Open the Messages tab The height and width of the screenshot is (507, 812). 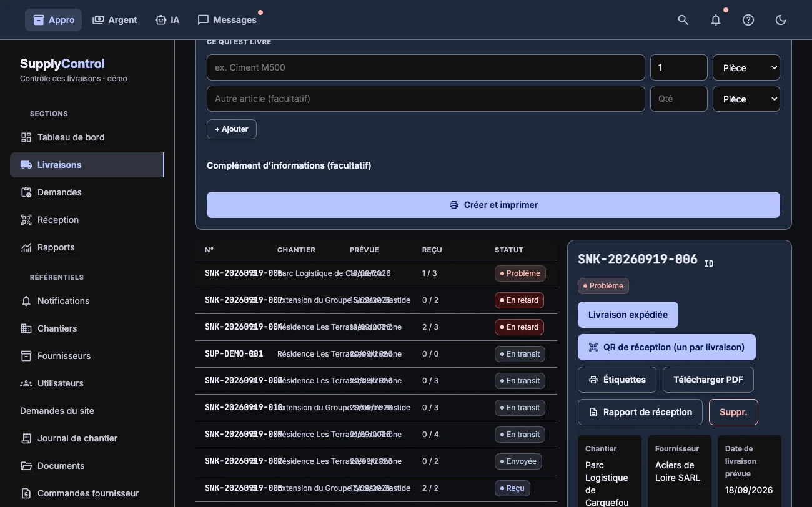[227, 20]
